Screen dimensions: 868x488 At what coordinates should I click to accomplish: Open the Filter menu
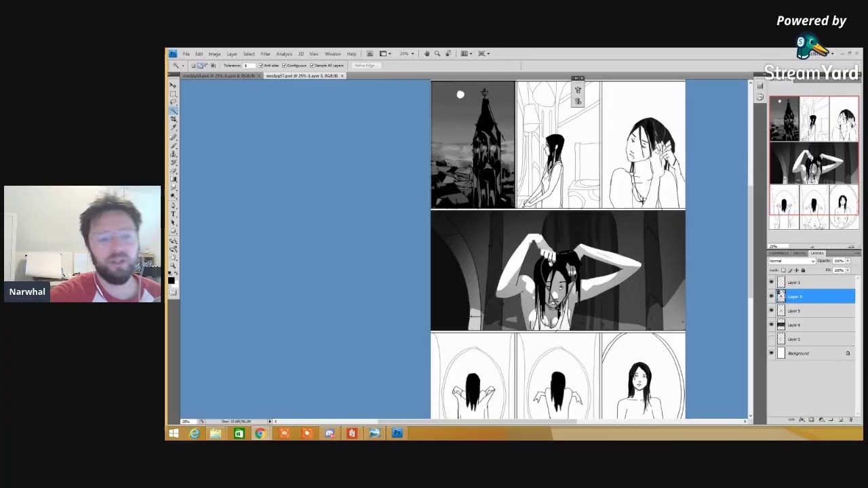[x=265, y=54]
